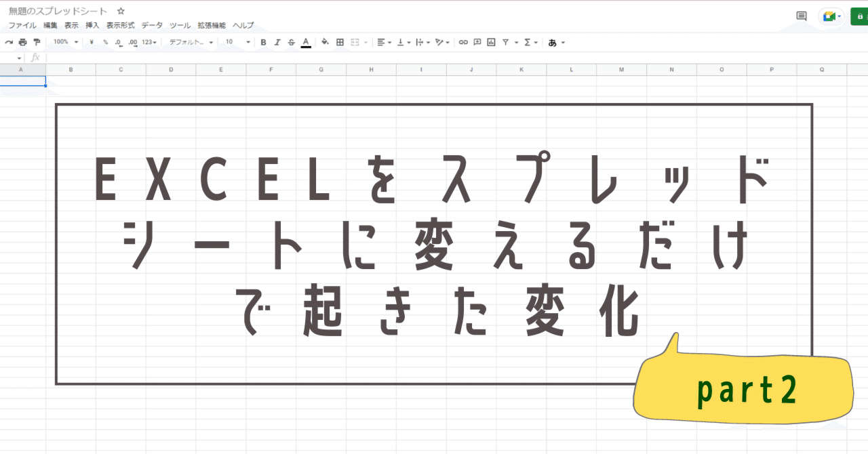This screenshot has height=454, width=868.
Task: Select column Q header
Action: click(822, 70)
